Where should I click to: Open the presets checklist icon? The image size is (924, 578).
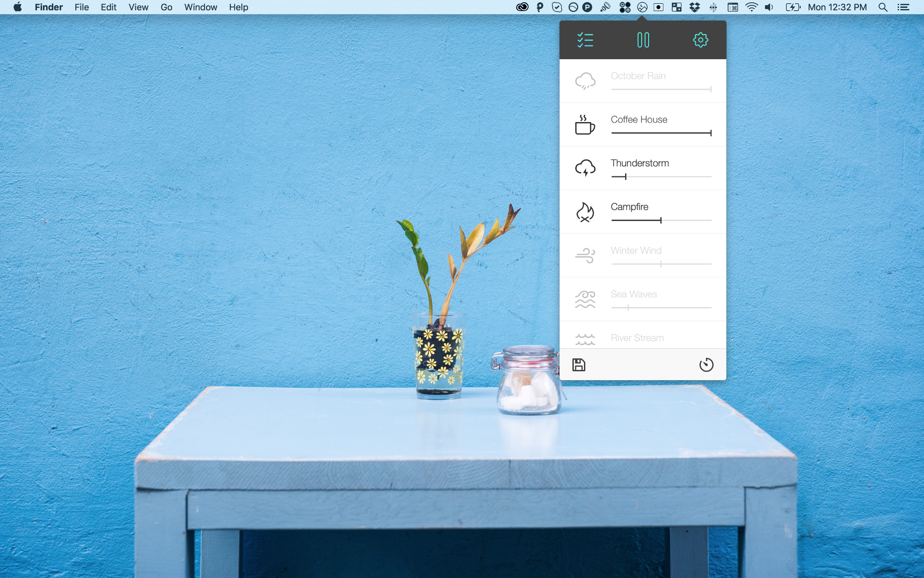[x=585, y=40]
